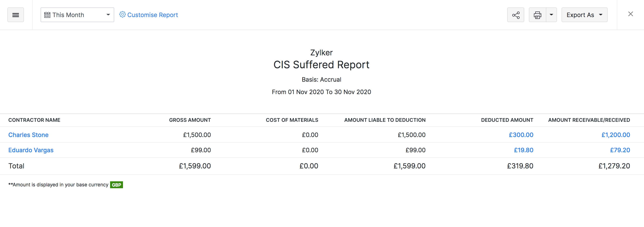The width and height of the screenshot is (644, 227).
Task: Click deducted amount £19.80
Action: (524, 150)
